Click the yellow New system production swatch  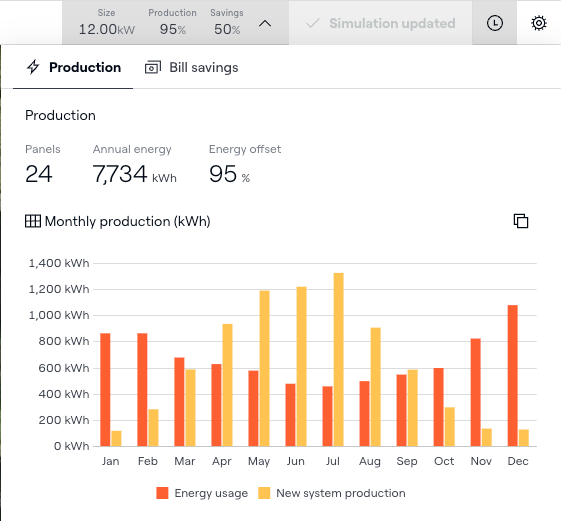[264, 493]
